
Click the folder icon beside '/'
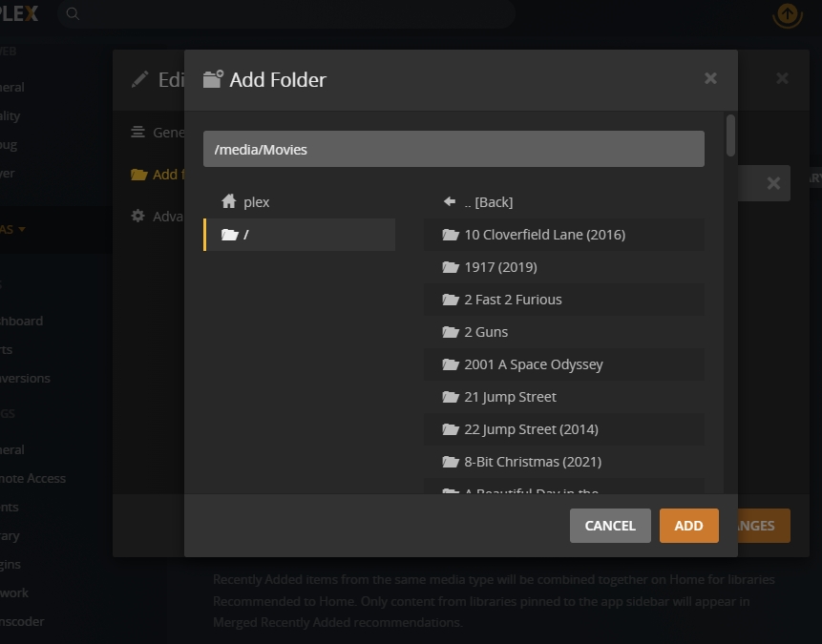click(x=230, y=235)
